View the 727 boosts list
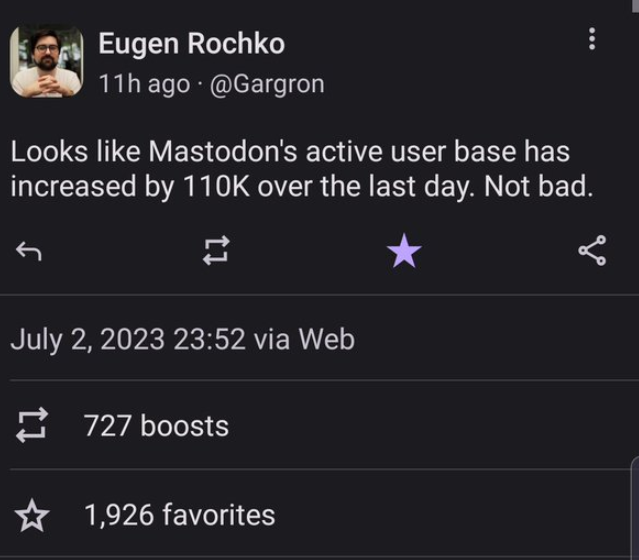 [156, 426]
